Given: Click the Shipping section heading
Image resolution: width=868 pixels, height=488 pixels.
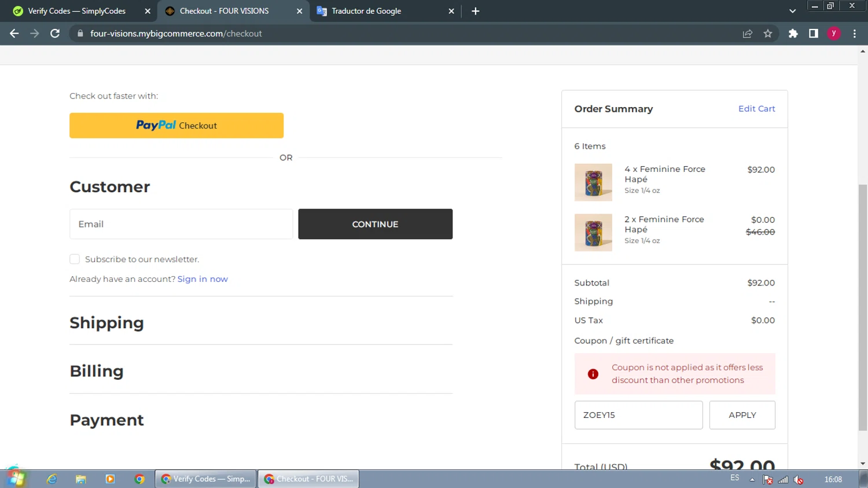Looking at the screenshot, I should [106, 323].
